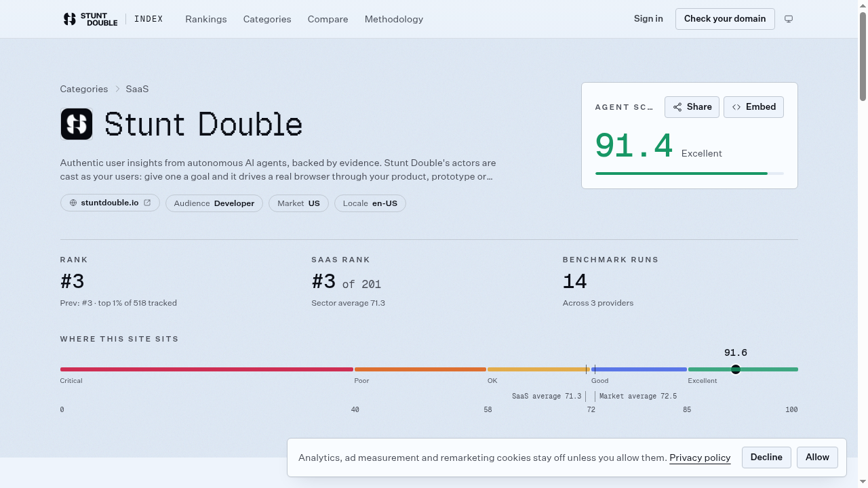Open the Methodology nav item
Viewport: 868px width, 488px height.
(394, 19)
